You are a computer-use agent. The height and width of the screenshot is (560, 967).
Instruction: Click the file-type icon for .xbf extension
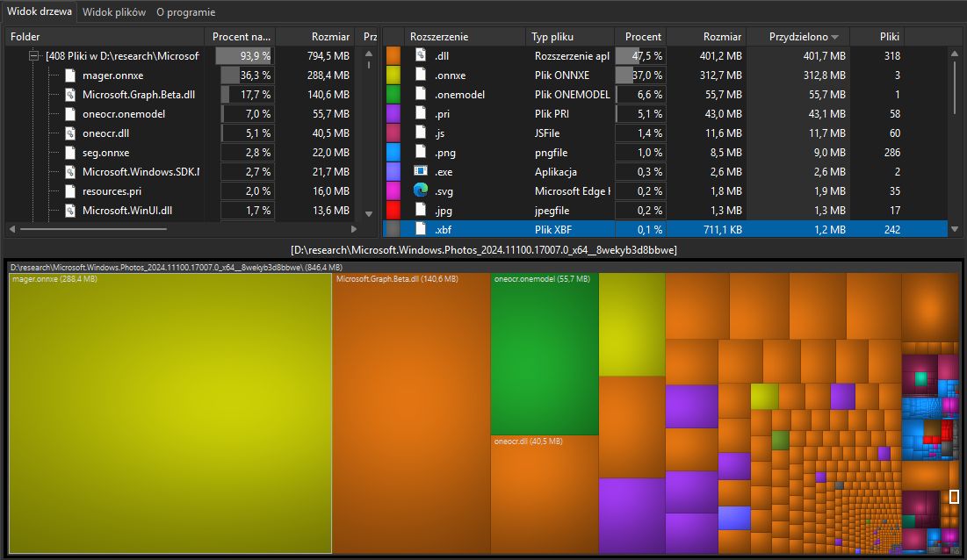tap(421, 229)
